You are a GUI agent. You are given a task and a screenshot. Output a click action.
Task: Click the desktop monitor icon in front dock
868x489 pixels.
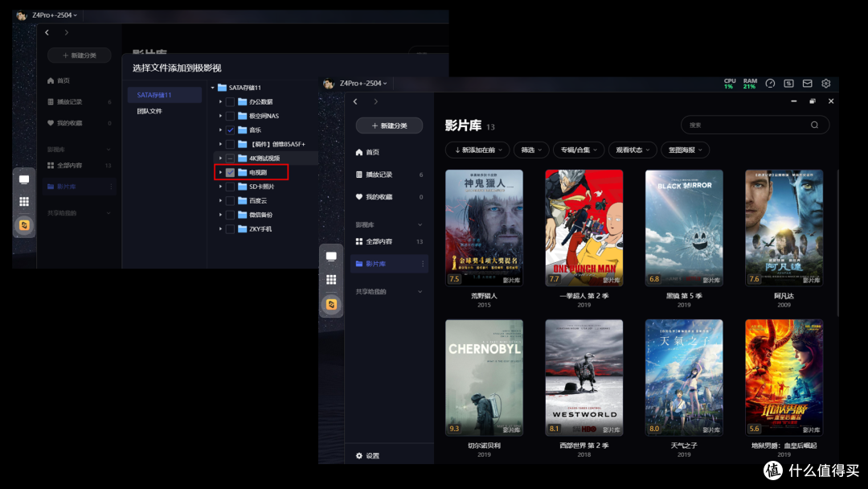[x=331, y=257]
